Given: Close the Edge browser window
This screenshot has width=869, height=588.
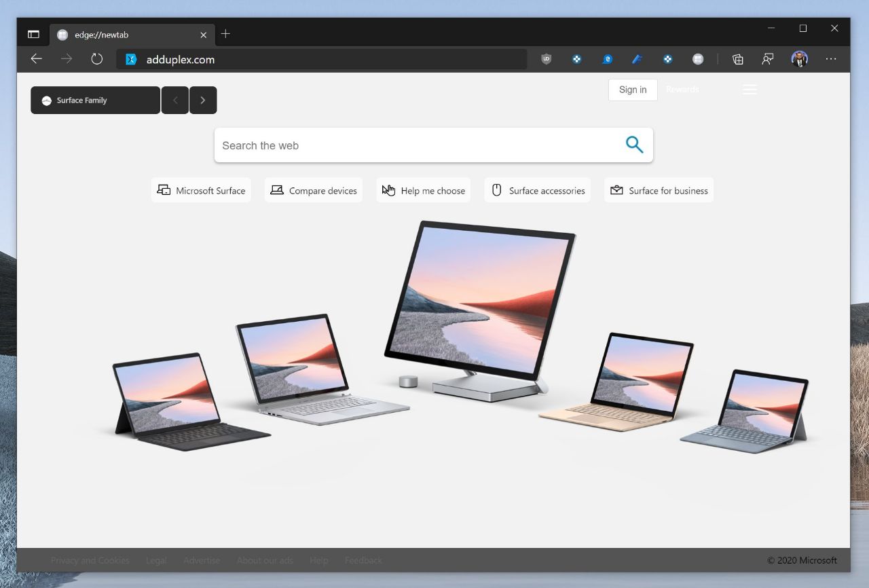Looking at the screenshot, I should pos(834,29).
